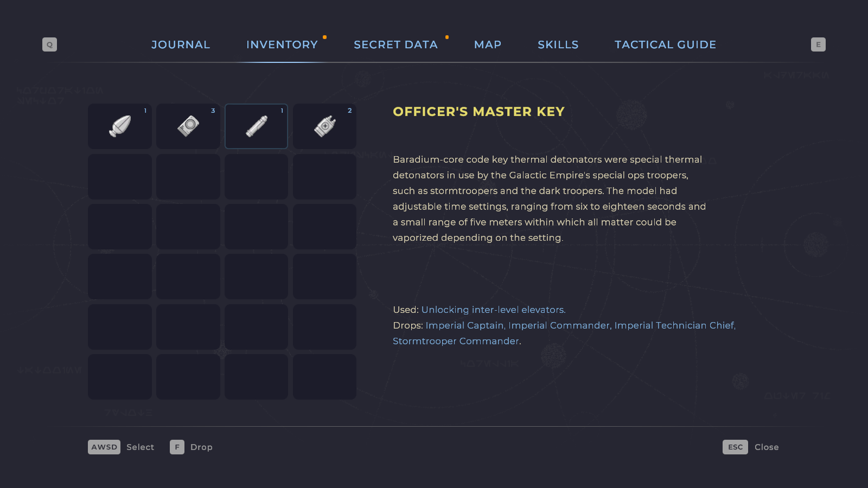868x488 pixels.
Task: Click the Q previous-tab key icon
Action: point(49,44)
